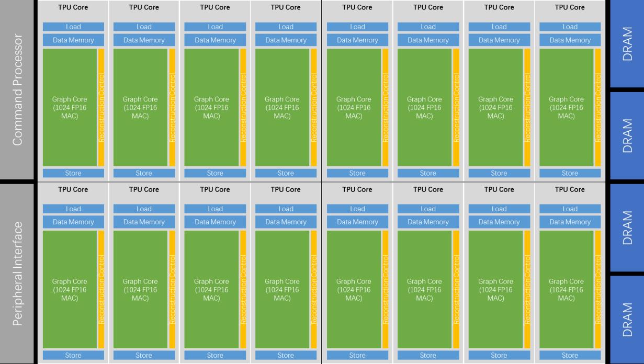Click the Command Processor block
The image size is (644, 364).
tap(17, 90)
